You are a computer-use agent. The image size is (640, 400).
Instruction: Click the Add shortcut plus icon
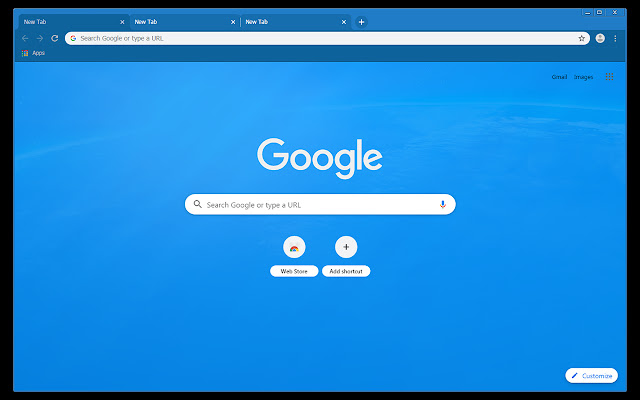pos(346,247)
